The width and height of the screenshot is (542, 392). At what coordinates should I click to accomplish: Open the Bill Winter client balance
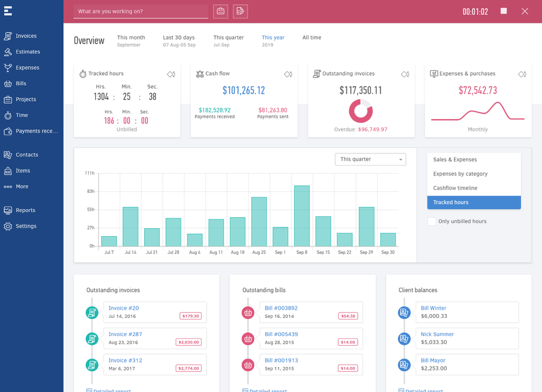tap(433, 308)
